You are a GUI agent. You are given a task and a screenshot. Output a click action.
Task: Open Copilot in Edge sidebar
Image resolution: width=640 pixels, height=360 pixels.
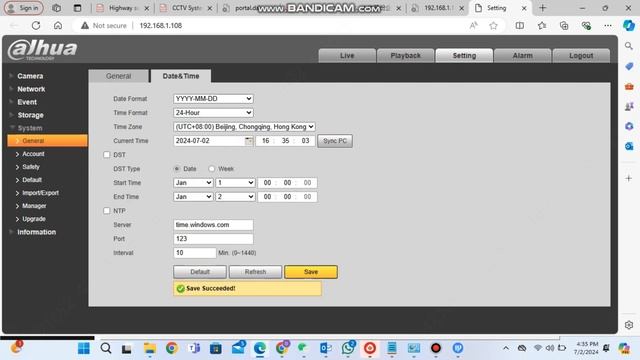click(x=629, y=25)
